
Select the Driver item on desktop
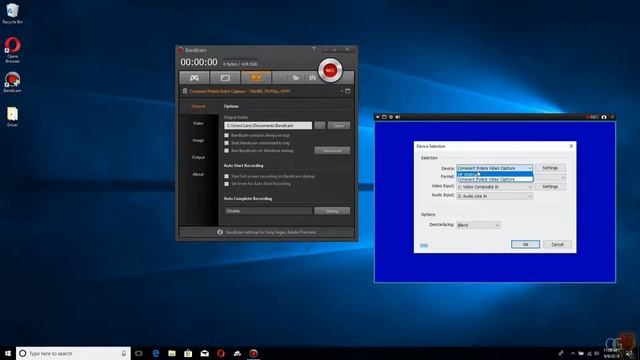pos(12,117)
